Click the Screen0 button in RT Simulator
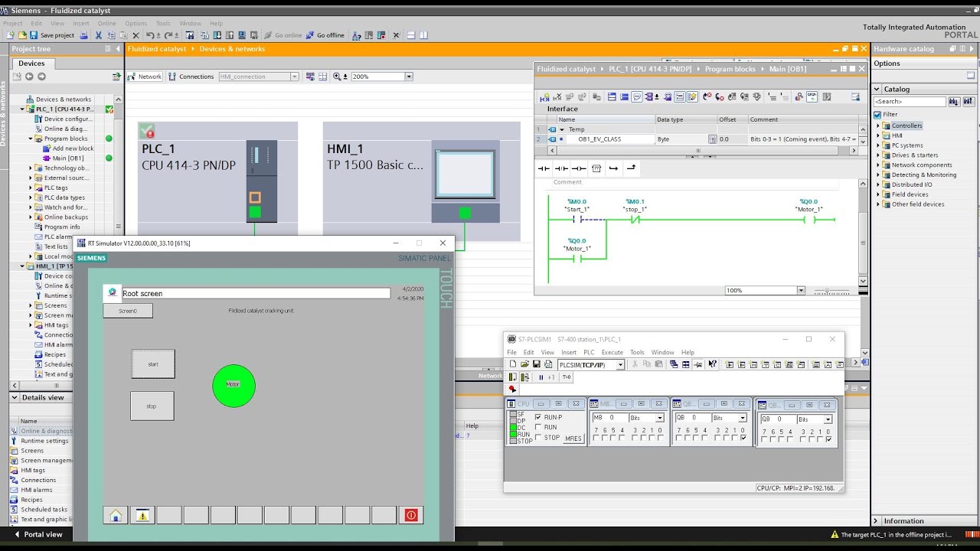The height and width of the screenshot is (551, 980). click(x=128, y=311)
